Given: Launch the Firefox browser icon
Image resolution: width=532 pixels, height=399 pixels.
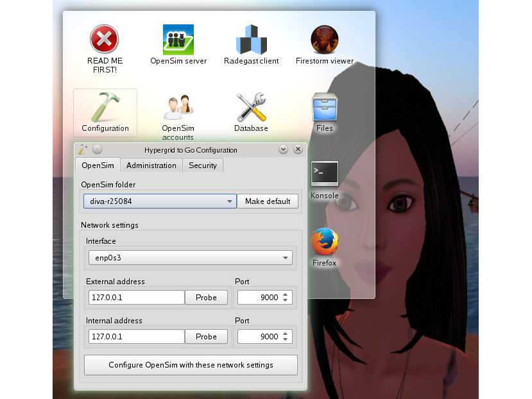Looking at the screenshot, I should [x=325, y=242].
